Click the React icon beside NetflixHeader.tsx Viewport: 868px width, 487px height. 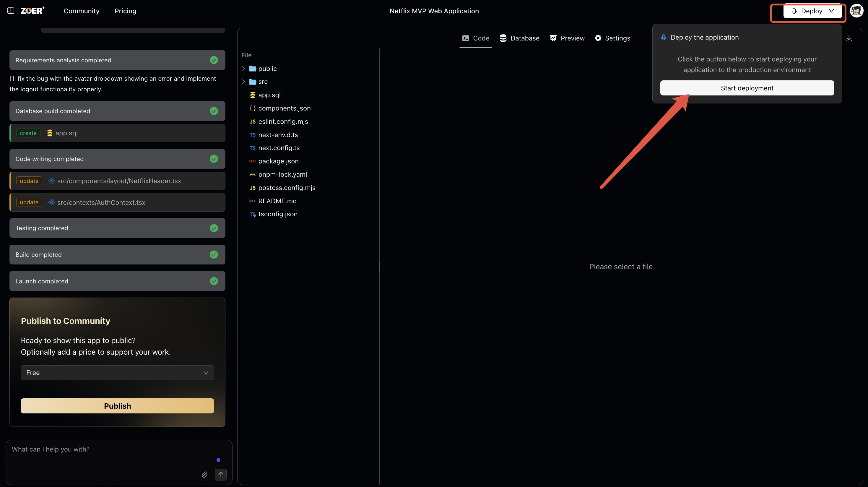point(51,181)
